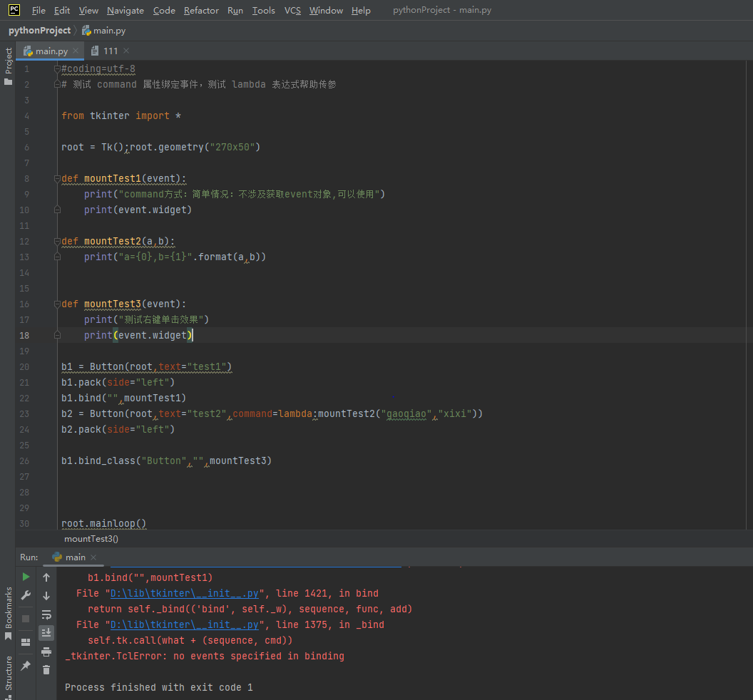Click the text file icon on the 111 tab
Screen dimensions: 753x700
[95, 51]
